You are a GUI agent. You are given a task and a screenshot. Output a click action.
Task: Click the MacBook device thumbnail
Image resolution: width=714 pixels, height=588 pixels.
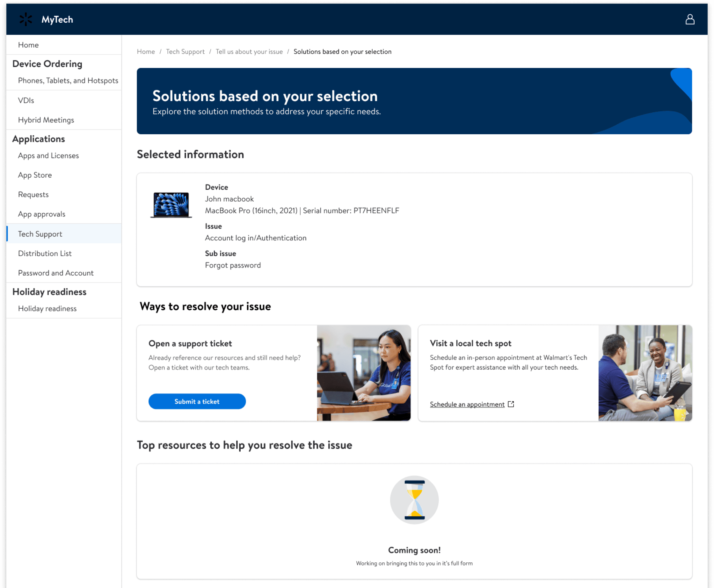coord(171,205)
